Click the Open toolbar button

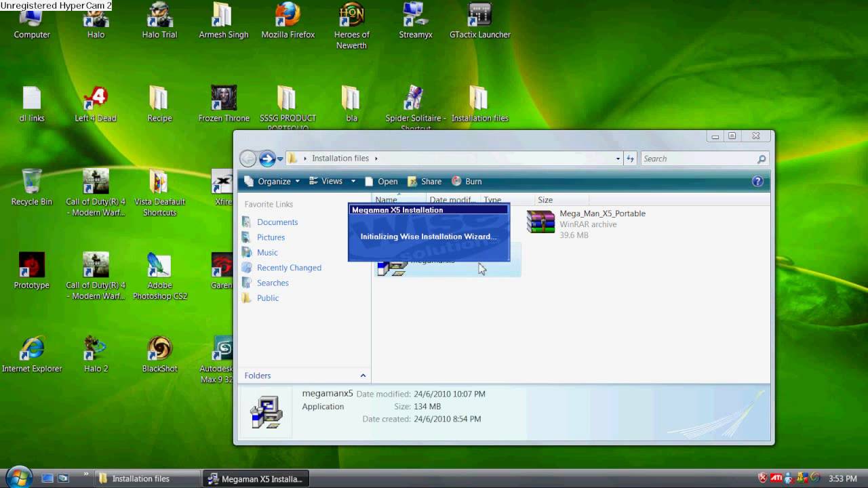381,181
